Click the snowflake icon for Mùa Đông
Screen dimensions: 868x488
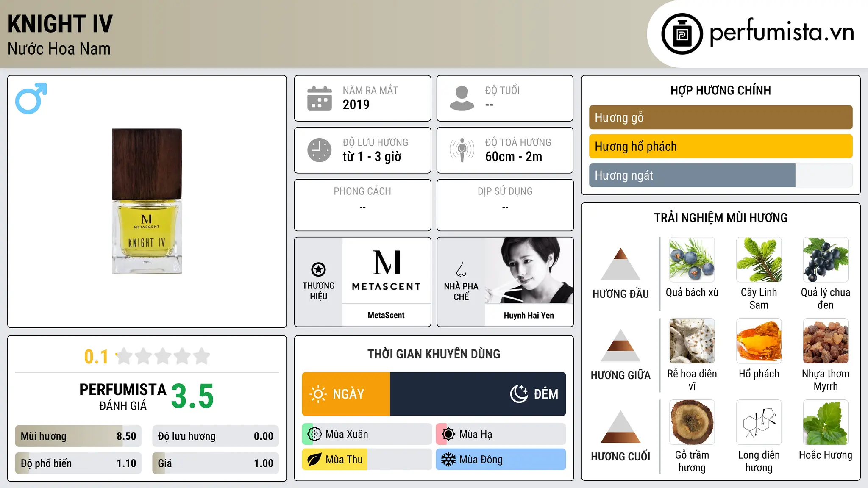click(x=448, y=460)
